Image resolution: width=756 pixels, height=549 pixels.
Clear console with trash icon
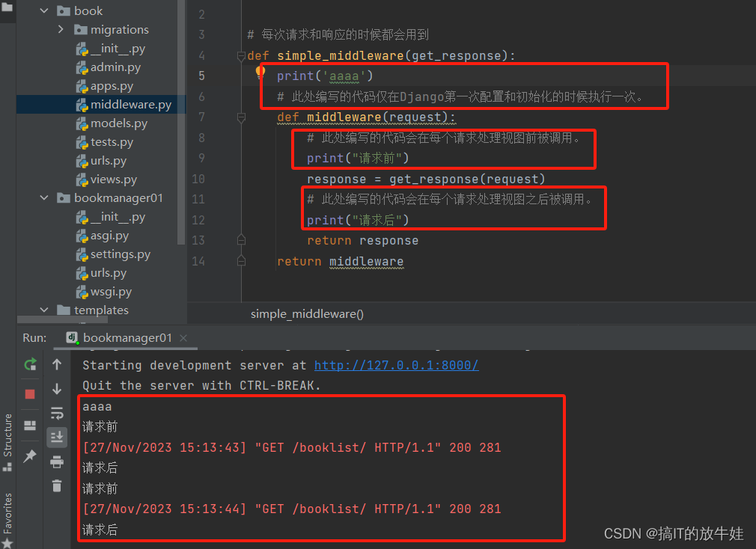(x=57, y=486)
